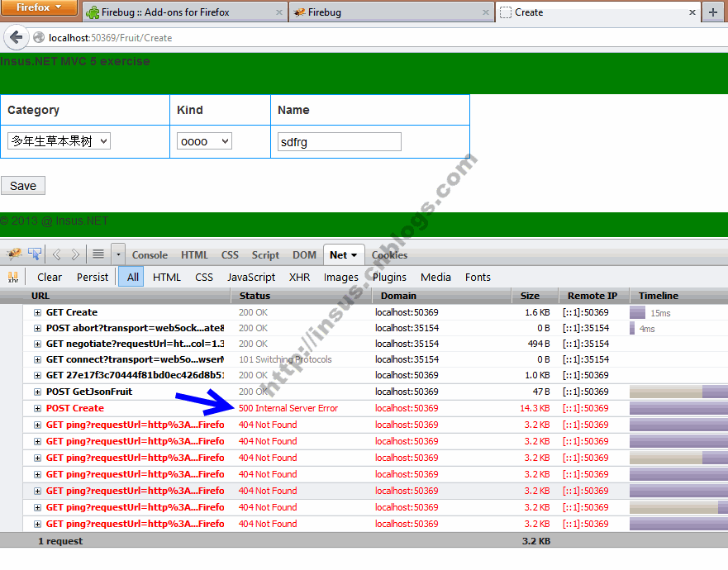Open the HTML panel
Screen dimensions: 728x570
click(194, 254)
